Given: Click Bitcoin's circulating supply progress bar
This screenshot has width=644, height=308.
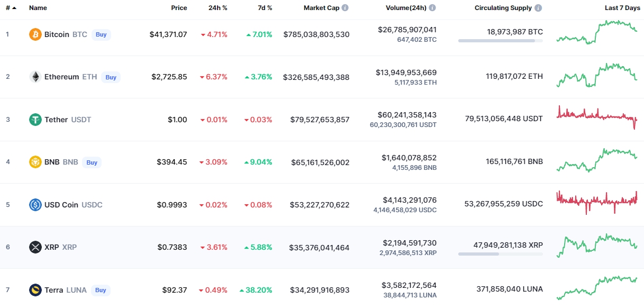Looking at the screenshot, I should [501, 40].
